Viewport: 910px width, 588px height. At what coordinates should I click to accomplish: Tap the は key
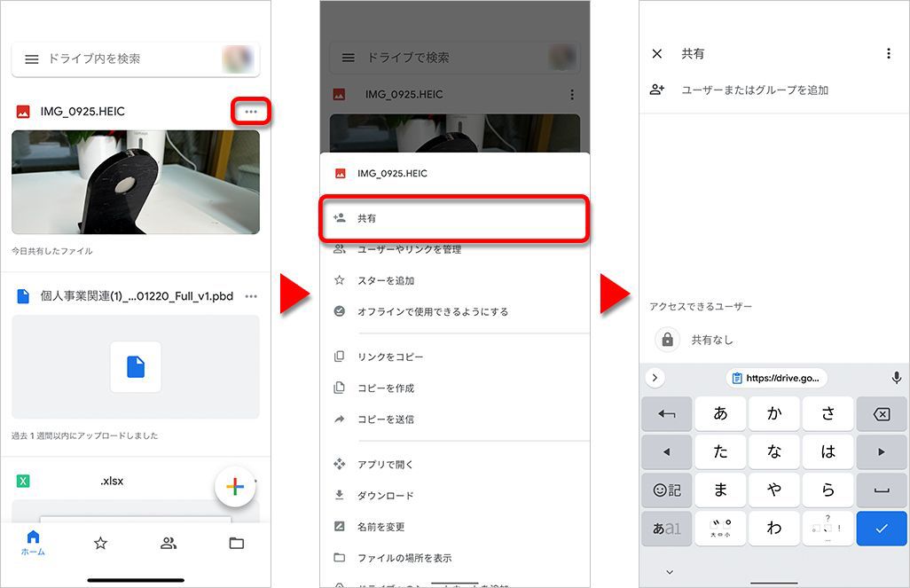tap(828, 451)
